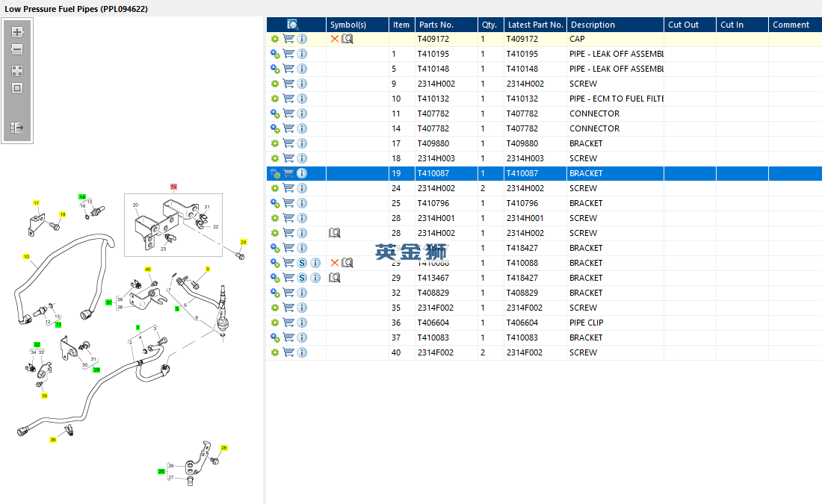
Task: Click the Latest Part No. column header
Action: point(535,25)
